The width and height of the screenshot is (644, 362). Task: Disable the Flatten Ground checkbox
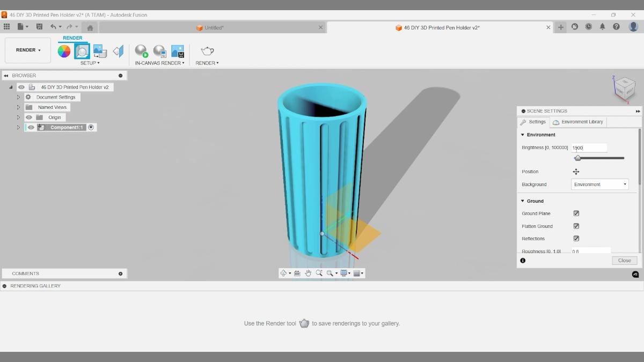[x=576, y=226]
